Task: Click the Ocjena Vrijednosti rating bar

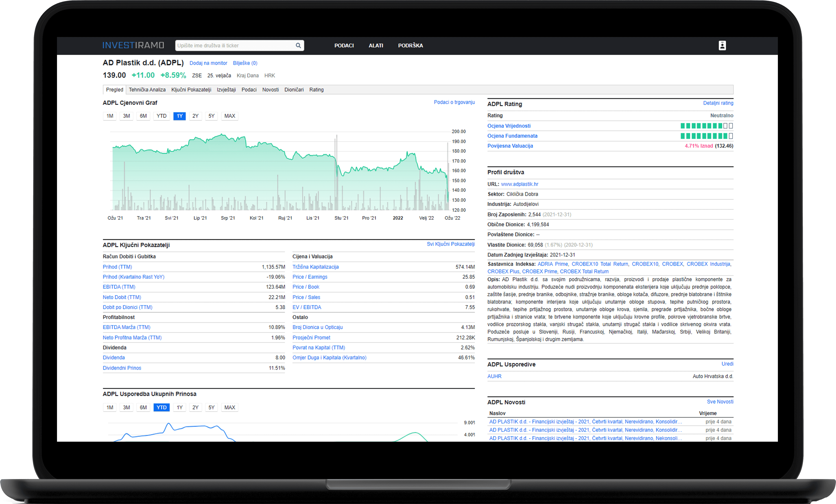Action: click(706, 126)
